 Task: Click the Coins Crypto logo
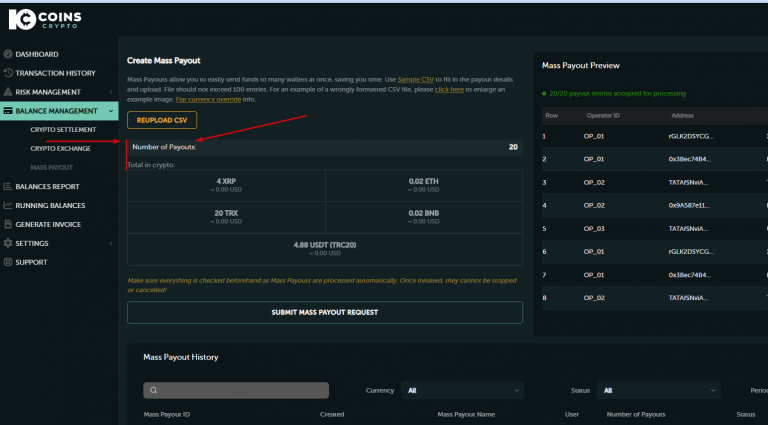pos(45,19)
